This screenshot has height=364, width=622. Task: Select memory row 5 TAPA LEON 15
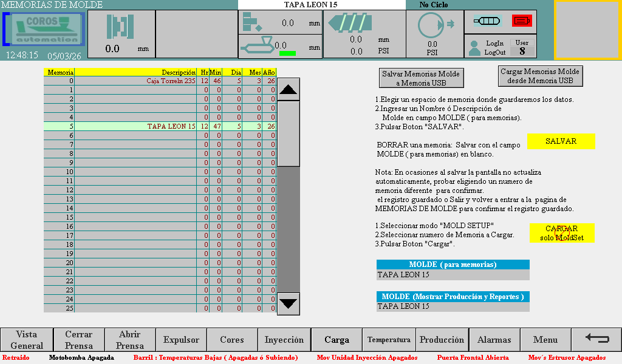pyautogui.click(x=159, y=126)
